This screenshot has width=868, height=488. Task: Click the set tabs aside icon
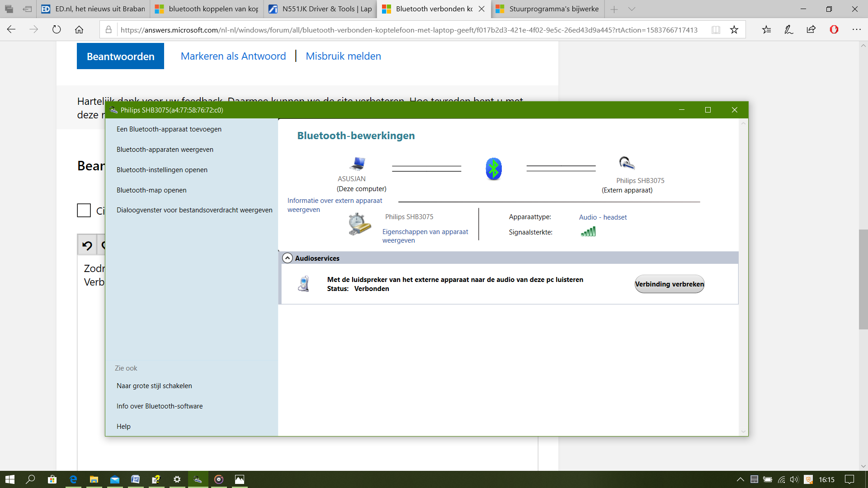pos(27,9)
